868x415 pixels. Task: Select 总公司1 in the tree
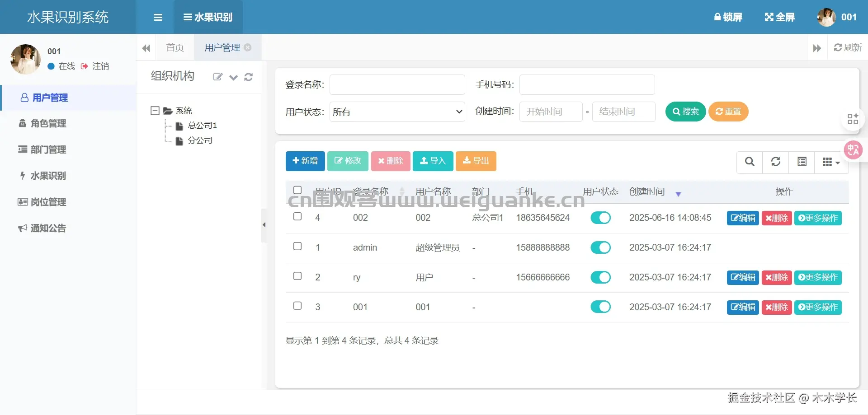202,126
